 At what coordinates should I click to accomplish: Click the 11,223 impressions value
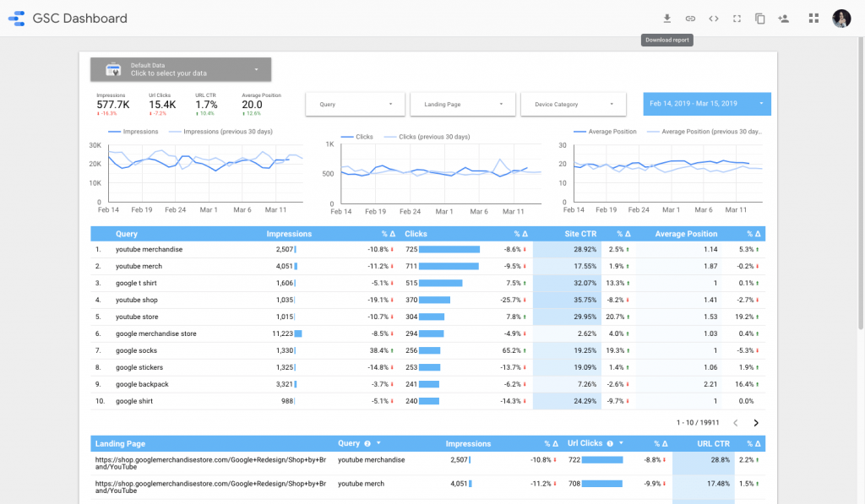pyautogui.click(x=282, y=333)
